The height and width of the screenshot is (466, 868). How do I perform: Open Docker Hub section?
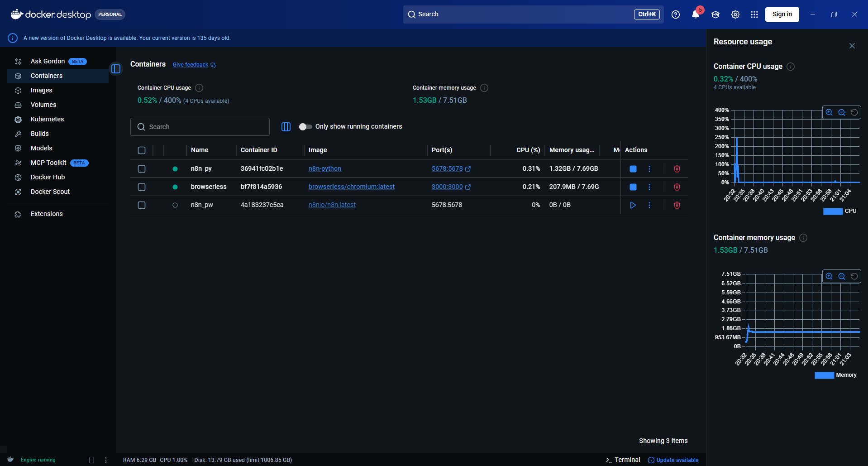coord(58,177)
